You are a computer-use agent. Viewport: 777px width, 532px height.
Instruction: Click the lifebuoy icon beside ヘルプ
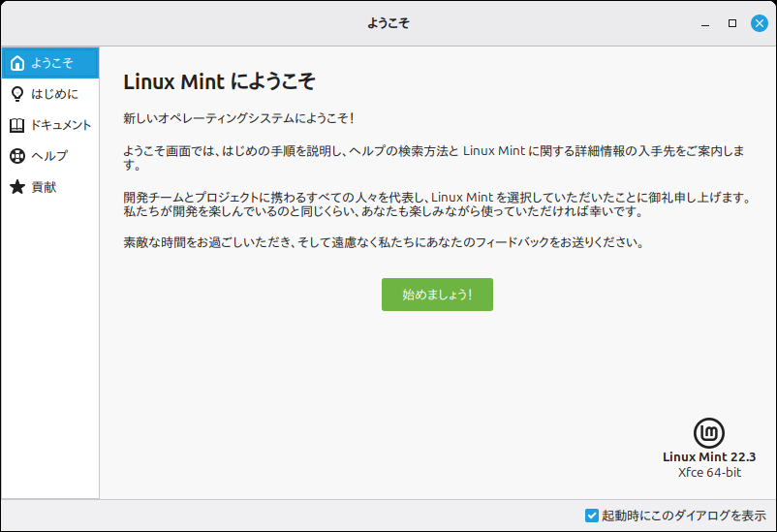(17, 156)
